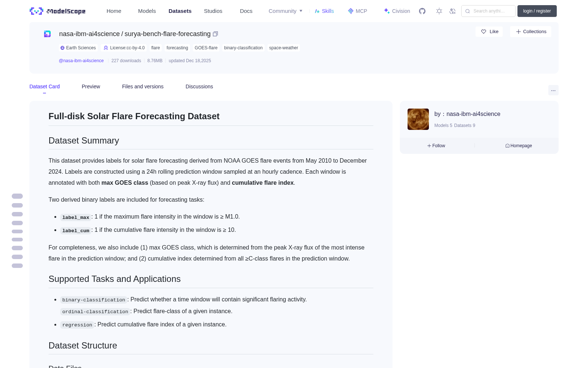Image resolution: width=588 pixels, height=368 pixels.
Task: Switch to the Preview tab
Action: pos(91,86)
